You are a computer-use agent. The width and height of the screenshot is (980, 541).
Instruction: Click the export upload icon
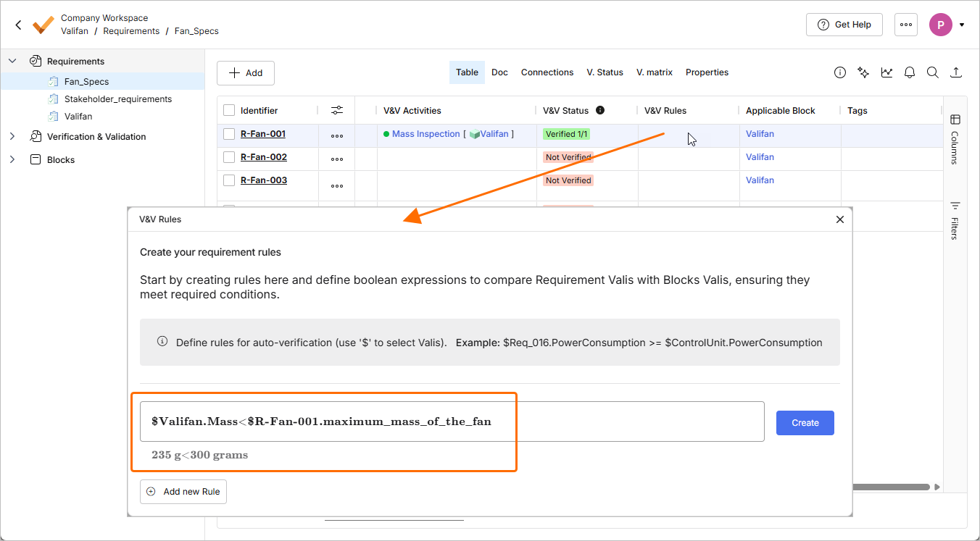pos(956,72)
